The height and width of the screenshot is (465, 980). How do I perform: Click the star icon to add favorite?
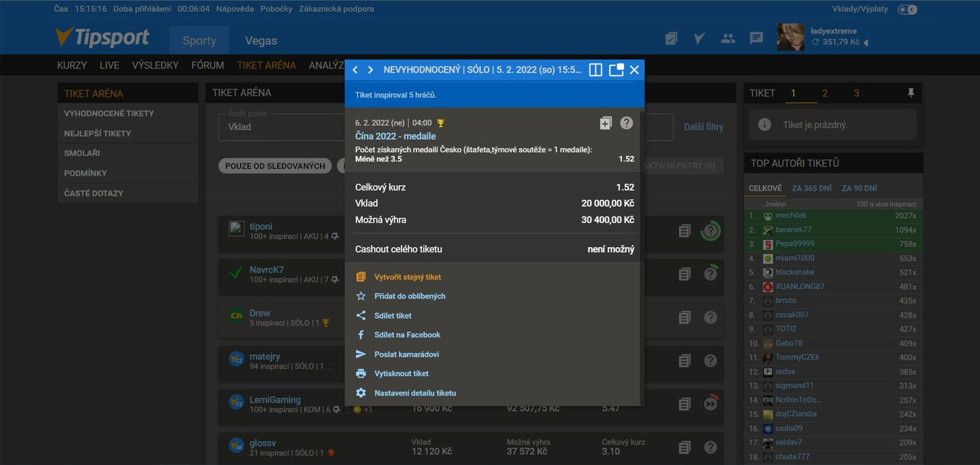click(x=361, y=296)
